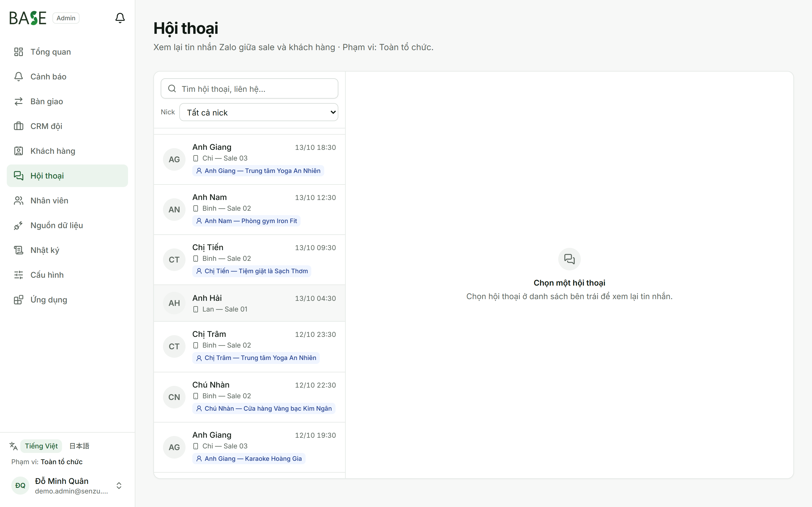Screen dimensions: 812x507
Task: Click the CRM đội briefcase icon
Action: [18, 126]
